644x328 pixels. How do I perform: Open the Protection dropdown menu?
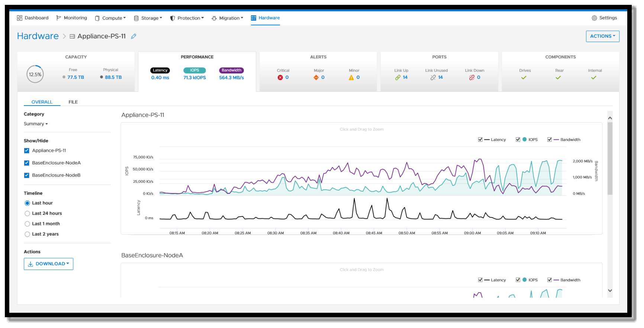(x=187, y=18)
